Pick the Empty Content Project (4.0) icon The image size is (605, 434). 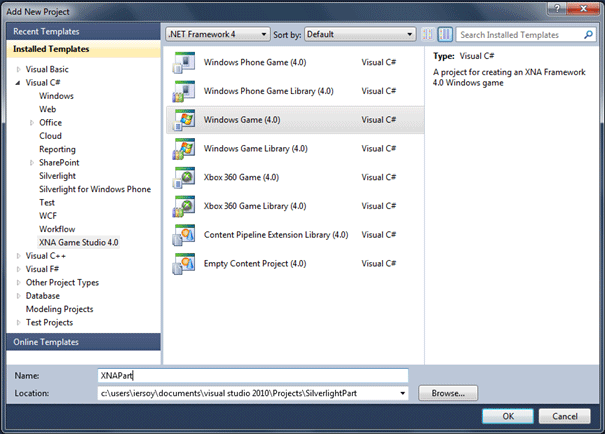pos(184,263)
